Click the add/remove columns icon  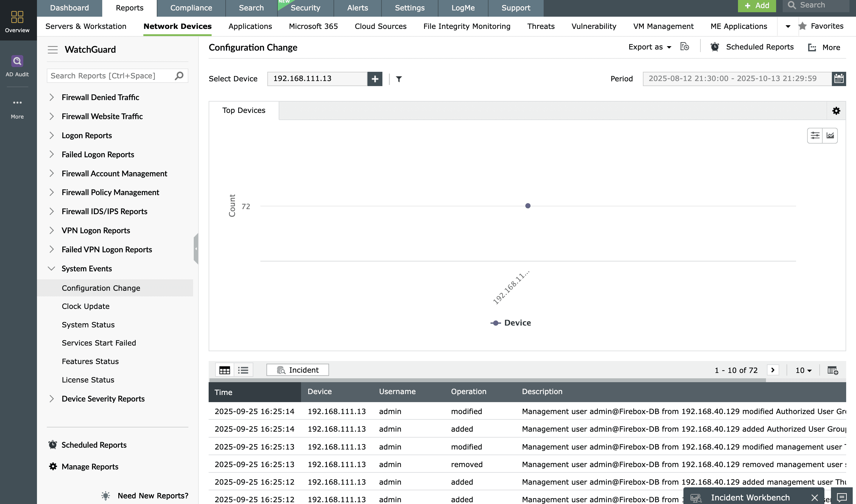(832, 370)
